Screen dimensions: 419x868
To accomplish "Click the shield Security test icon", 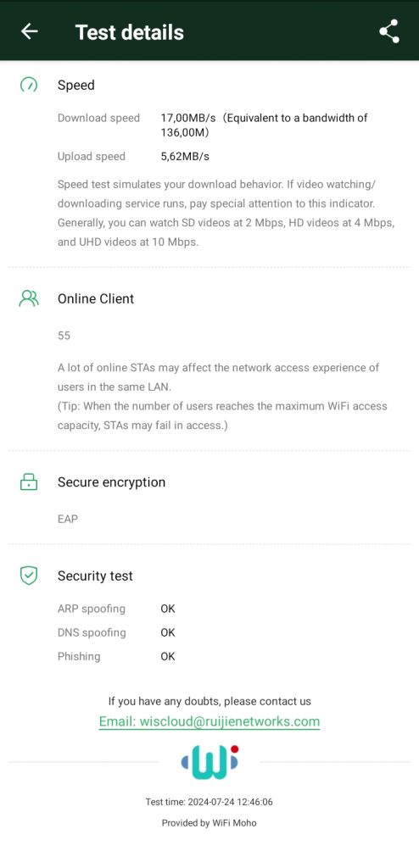I will click(29, 576).
